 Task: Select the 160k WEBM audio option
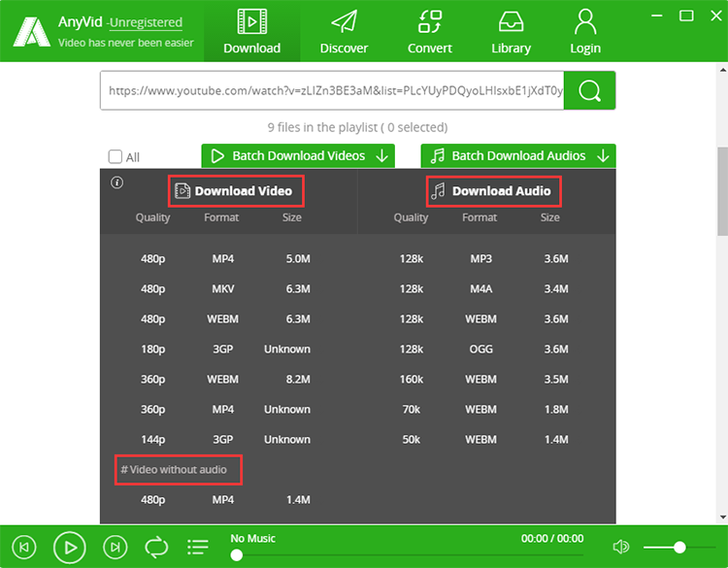pos(483,380)
